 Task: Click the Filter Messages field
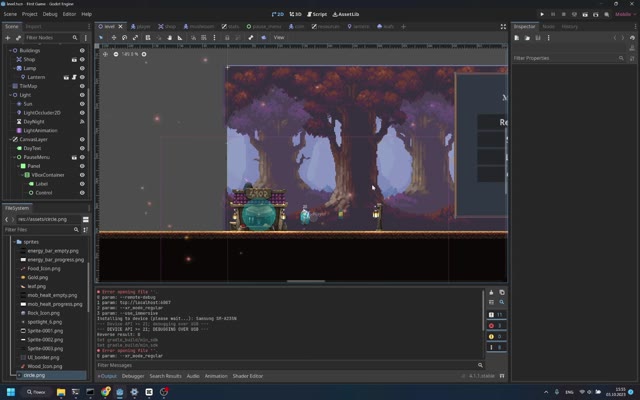(286, 365)
